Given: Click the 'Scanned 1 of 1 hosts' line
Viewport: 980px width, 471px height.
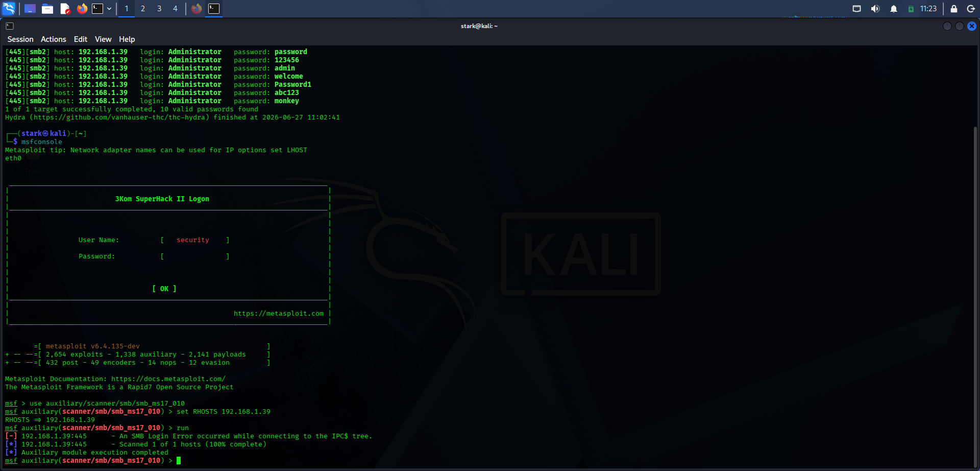Looking at the screenshot, I should [x=136, y=444].
